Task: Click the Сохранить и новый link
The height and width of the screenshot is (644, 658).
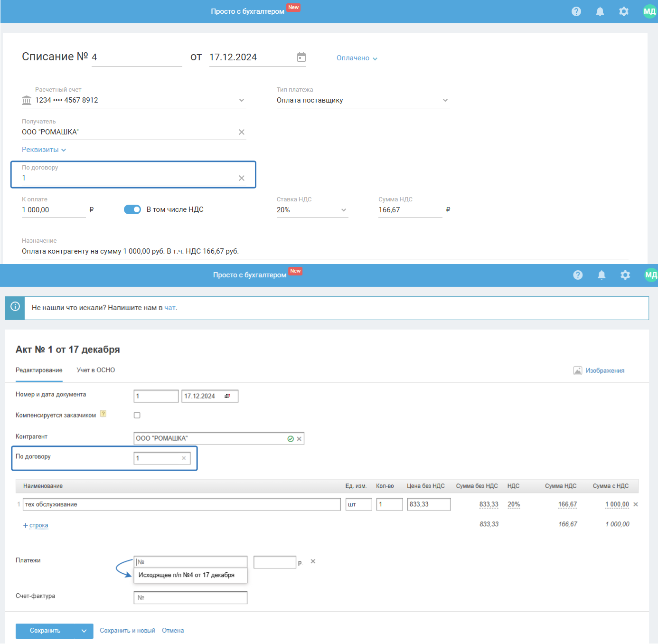Action: click(127, 631)
